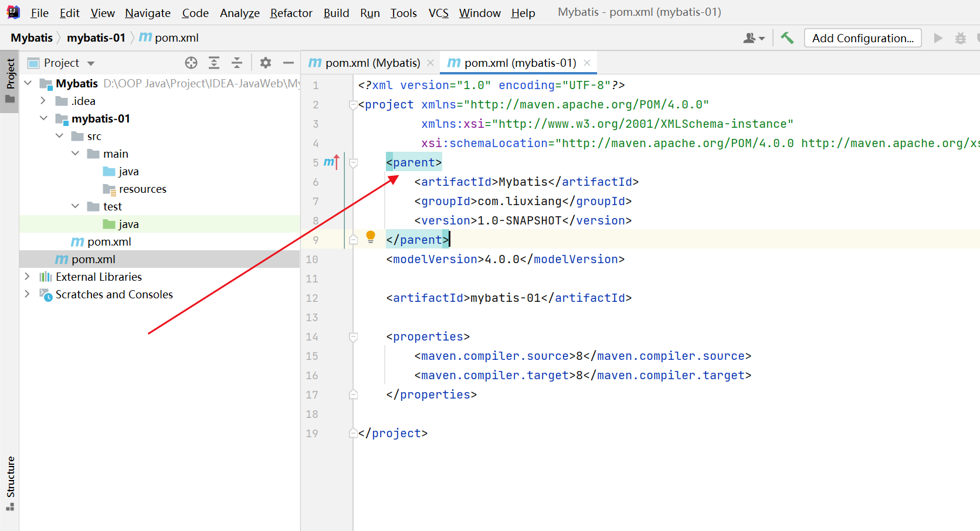This screenshot has width=980, height=531.
Task: Open the Refactor menu
Action: (291, 13)
